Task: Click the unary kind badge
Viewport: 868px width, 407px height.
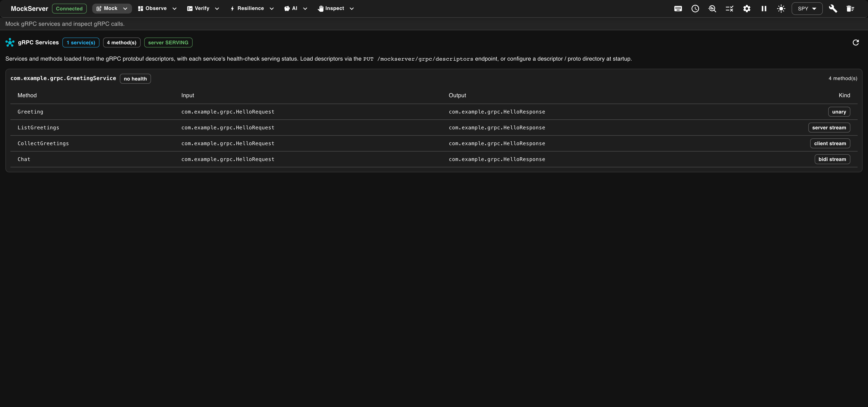Action: click(839, 112)
